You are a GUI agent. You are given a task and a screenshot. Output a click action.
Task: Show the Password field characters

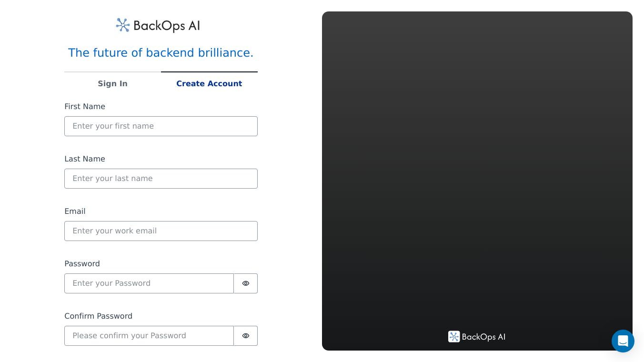tap(246, 283)
